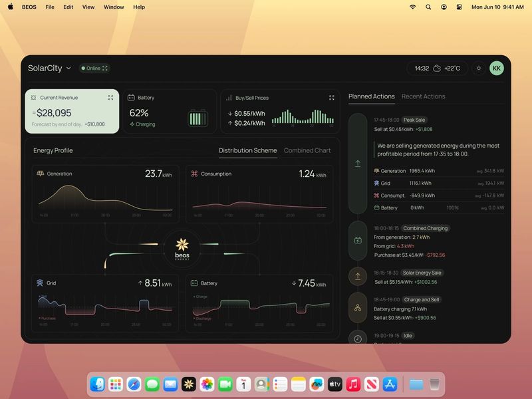The height and width of the screenshot is (399, 532).
Task: Click the Wi-Fi icon in menu bar
Action: pos(412,7)
